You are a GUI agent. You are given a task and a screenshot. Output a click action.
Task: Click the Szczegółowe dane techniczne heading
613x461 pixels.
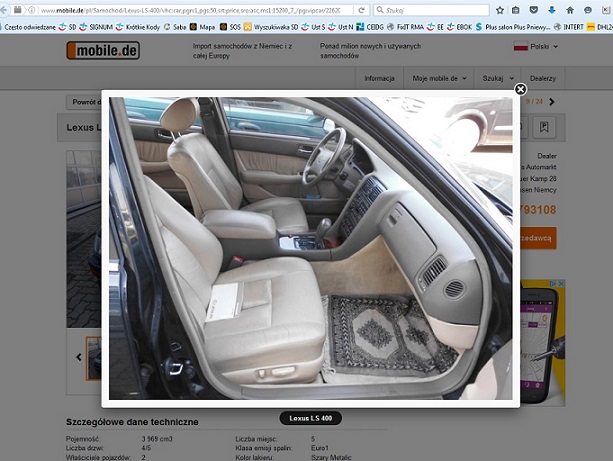click(x=132, y=422)
